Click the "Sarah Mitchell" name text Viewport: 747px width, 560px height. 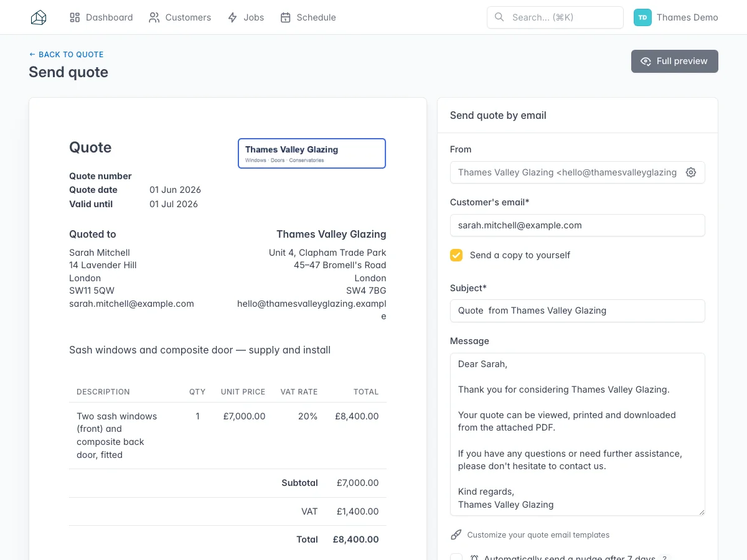pos(100,253)
